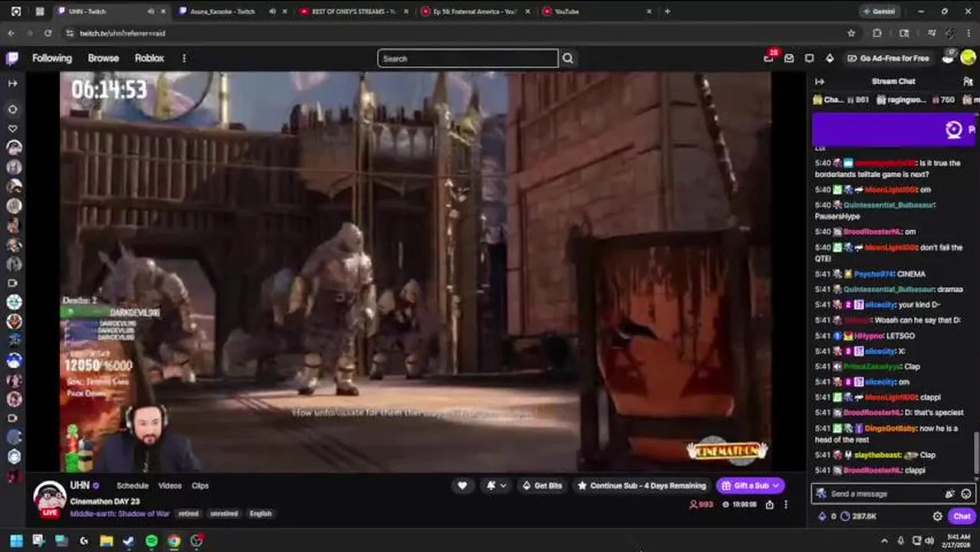Open the Following page
Viewport: 980px width, 552px height.
(x=52, y=58)
